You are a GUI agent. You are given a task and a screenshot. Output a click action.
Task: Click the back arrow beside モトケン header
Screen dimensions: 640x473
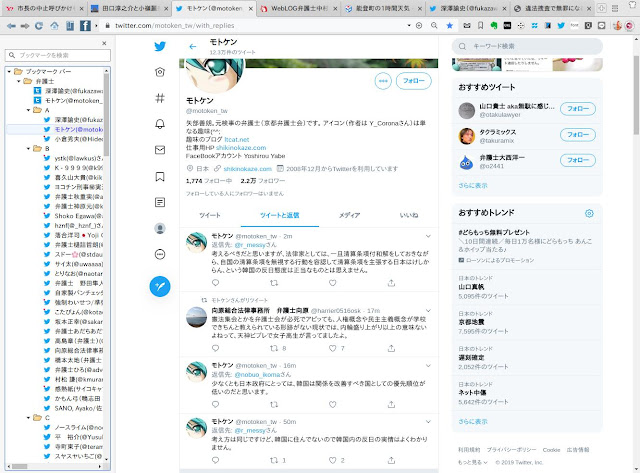click(x=193, y=47)
